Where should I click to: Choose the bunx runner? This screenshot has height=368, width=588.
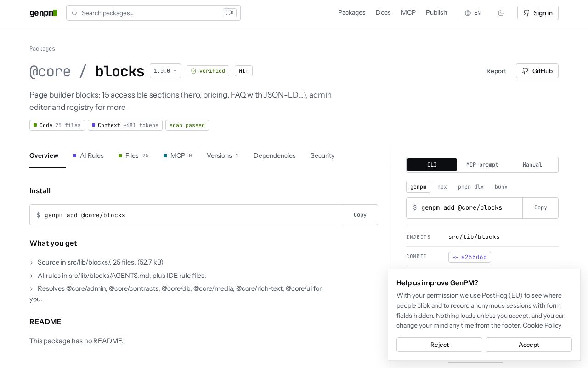click(501, 187)
